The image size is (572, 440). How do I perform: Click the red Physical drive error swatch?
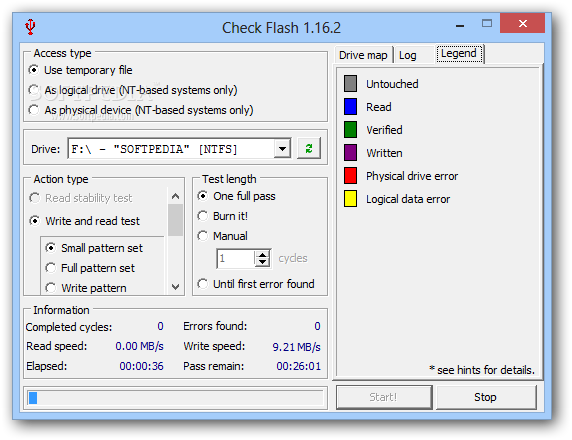point(351,175)
